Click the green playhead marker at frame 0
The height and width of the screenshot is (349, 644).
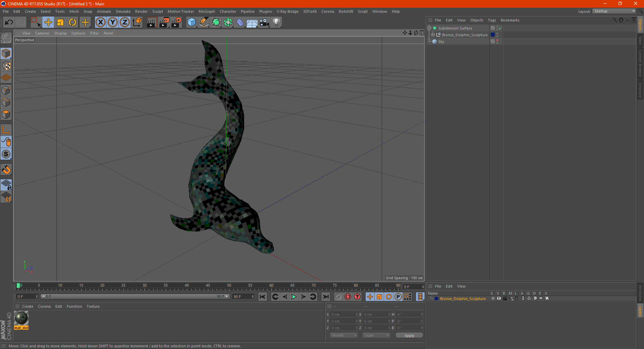click(x=18, y=286)
